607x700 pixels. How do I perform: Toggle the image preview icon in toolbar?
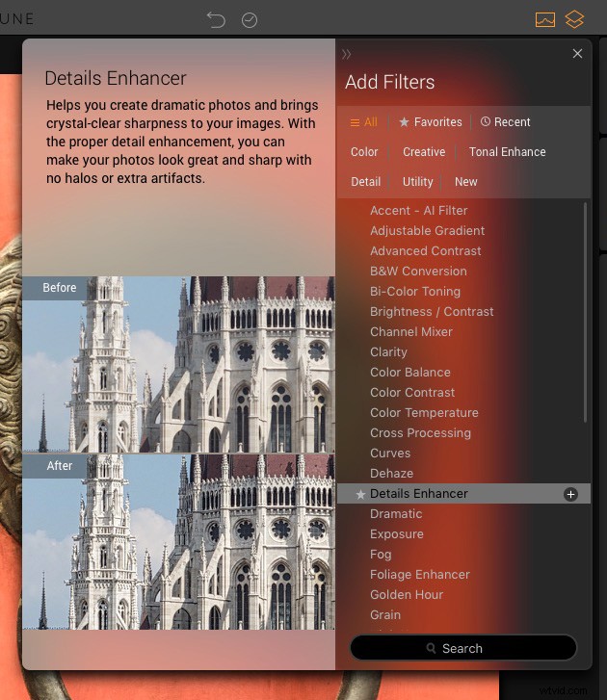click(x=545, y=19)
